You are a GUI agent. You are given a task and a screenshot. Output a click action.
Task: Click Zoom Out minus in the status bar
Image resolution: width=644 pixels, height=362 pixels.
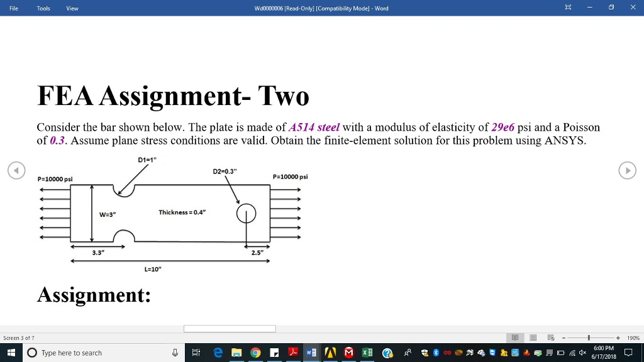[x=563, y=337]
